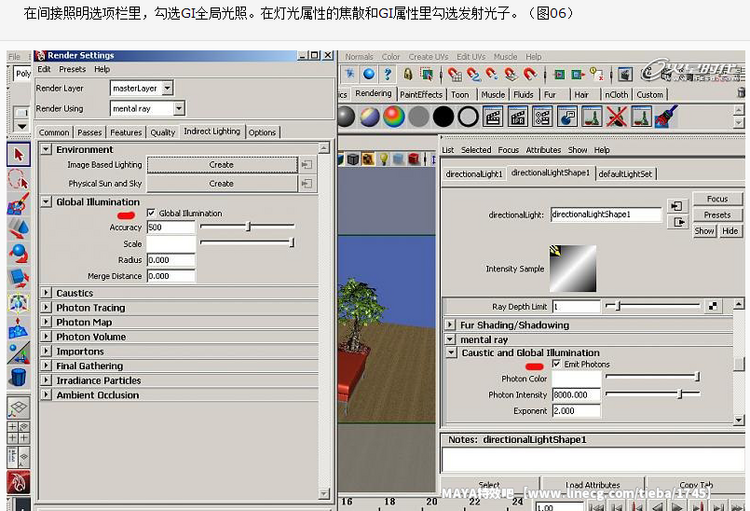Screen dimensions: 750x511
Task: Click Create for Image Based Lighting
Action: click(x=221, y=165)
